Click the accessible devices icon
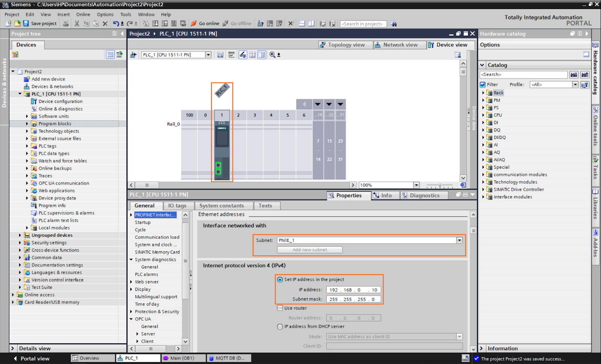 [260, 24]
